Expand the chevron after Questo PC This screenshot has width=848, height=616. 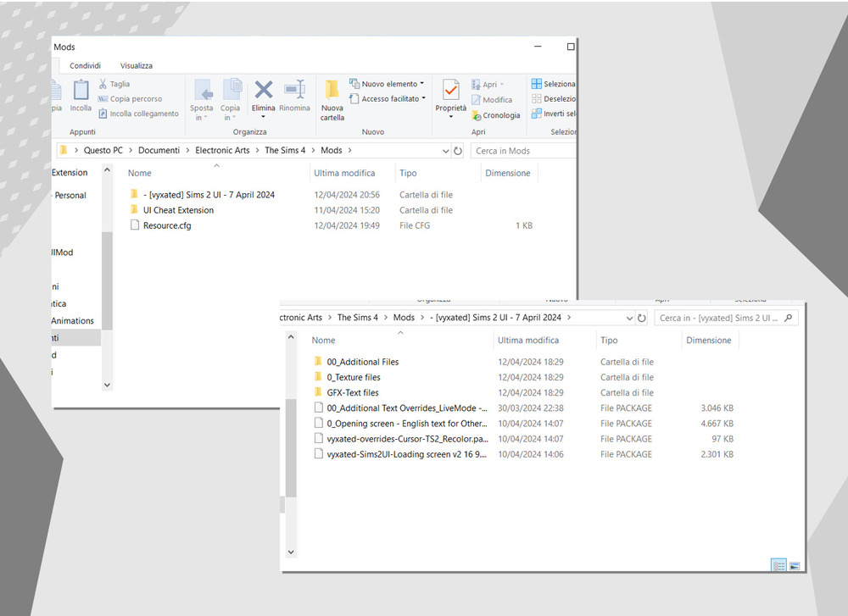coord(131,150)
